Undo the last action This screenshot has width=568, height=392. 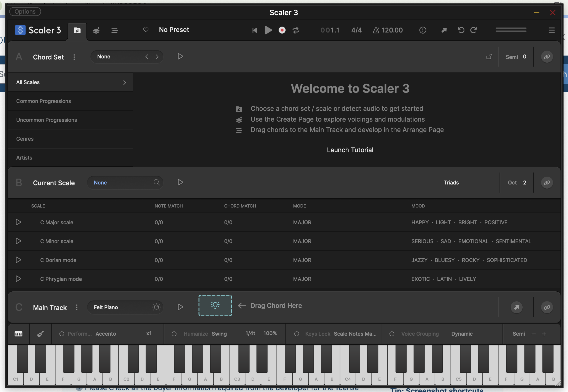click(461, 30)
